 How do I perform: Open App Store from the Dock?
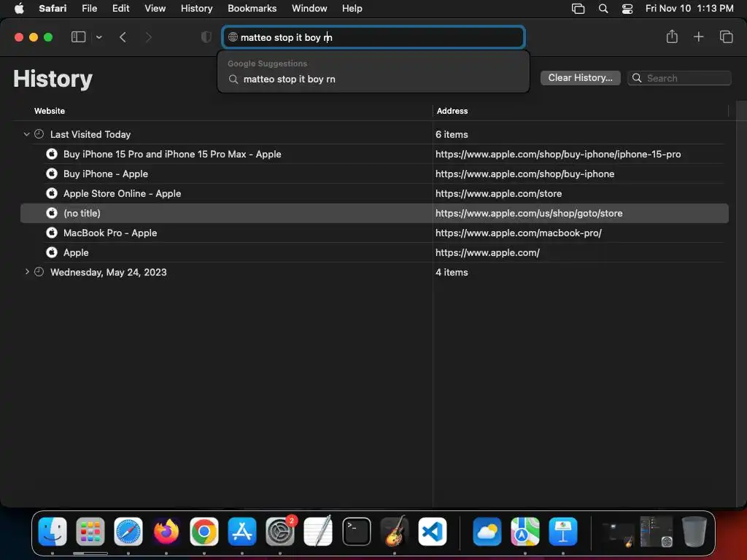(x=242, y=531)
